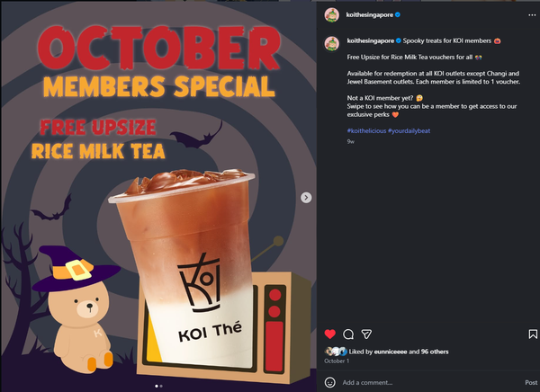Click header profile avatar of koithesingapore
Screen dimensions: 540x392
[x=331, y=14]
